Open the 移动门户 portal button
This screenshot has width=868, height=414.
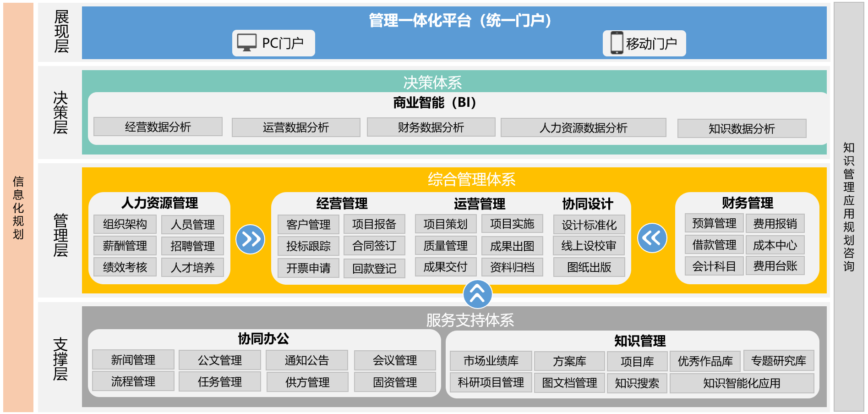tap(644, 43)
